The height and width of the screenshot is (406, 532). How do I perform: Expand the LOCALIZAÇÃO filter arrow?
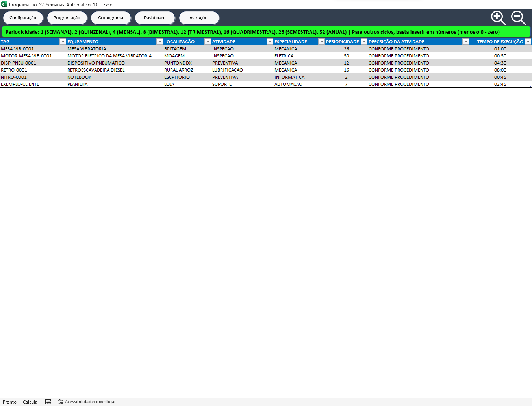pyautogui.click(x=208, y=42)
